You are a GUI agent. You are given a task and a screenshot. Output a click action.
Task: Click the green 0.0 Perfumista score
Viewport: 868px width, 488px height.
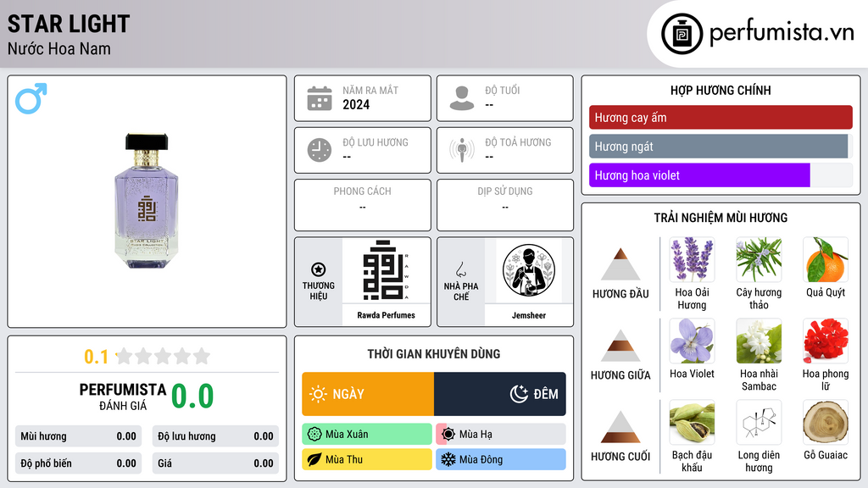coord(192,396)
